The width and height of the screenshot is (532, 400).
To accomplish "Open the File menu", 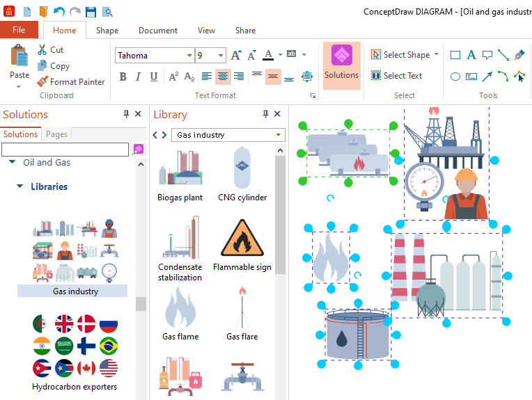I will (19, 30).
